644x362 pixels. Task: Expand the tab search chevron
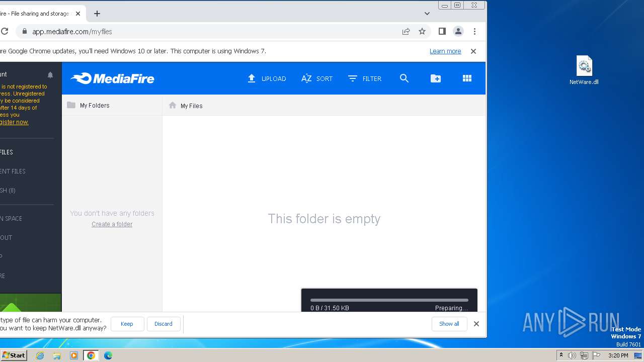pos(427,14)
